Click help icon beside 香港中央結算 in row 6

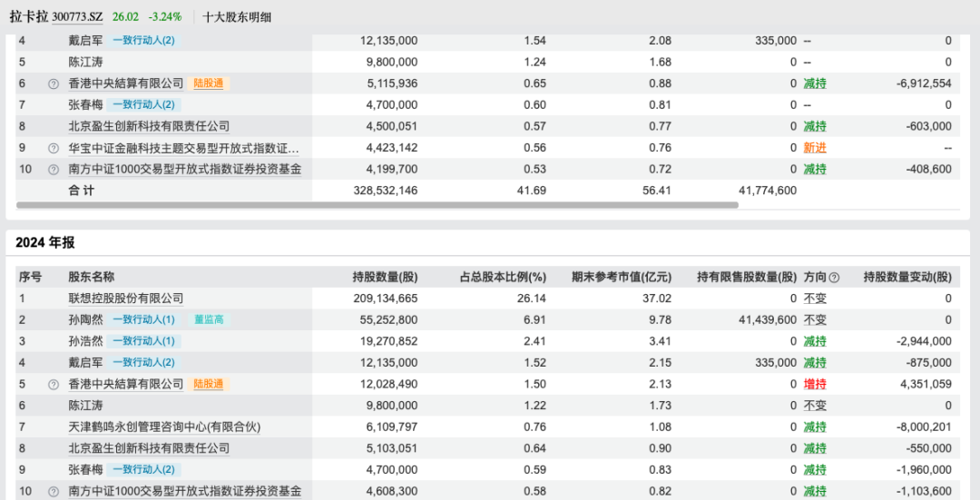(54, 83)
